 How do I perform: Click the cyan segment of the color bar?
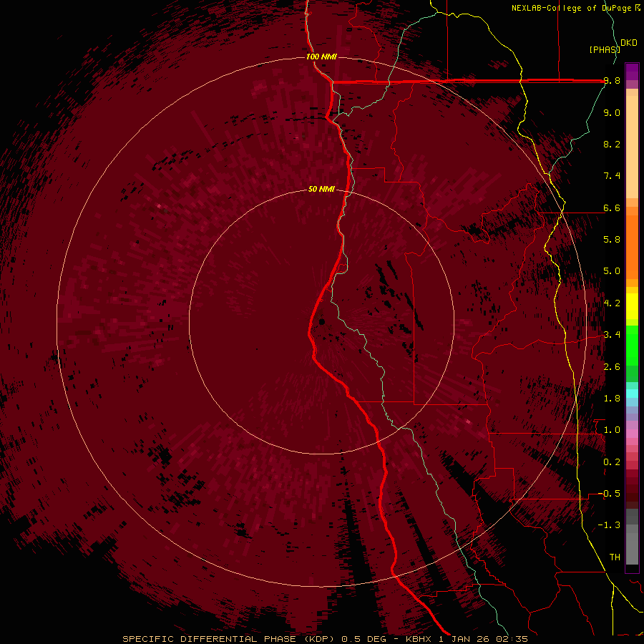632,394
